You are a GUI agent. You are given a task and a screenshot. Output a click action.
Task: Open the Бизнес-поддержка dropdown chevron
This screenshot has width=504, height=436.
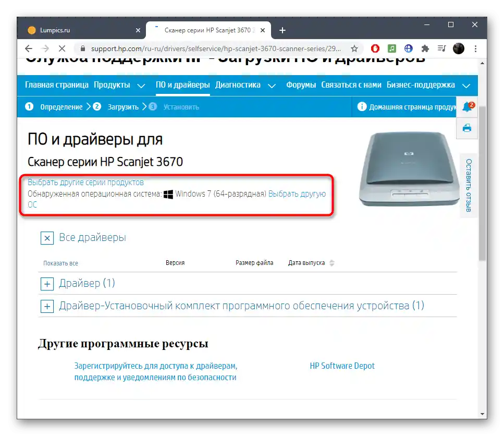tap(466, 86)
